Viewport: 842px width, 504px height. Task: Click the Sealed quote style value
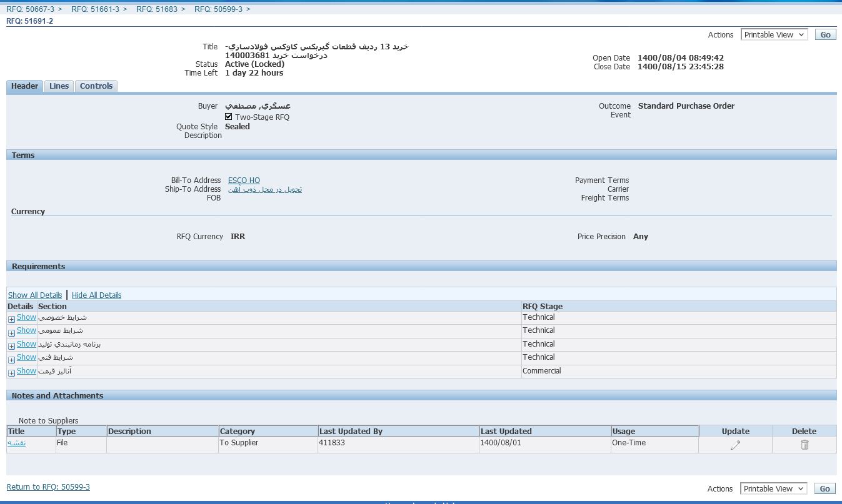[238, 127]
